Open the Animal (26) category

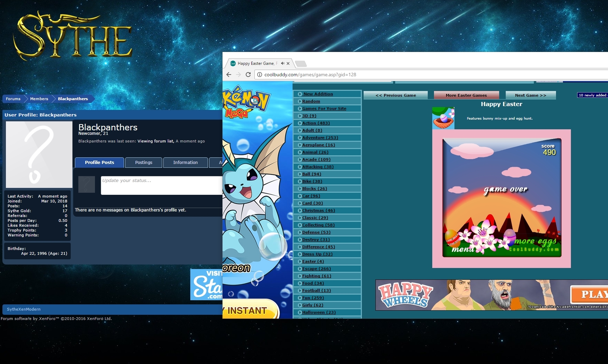coord(315,152)
